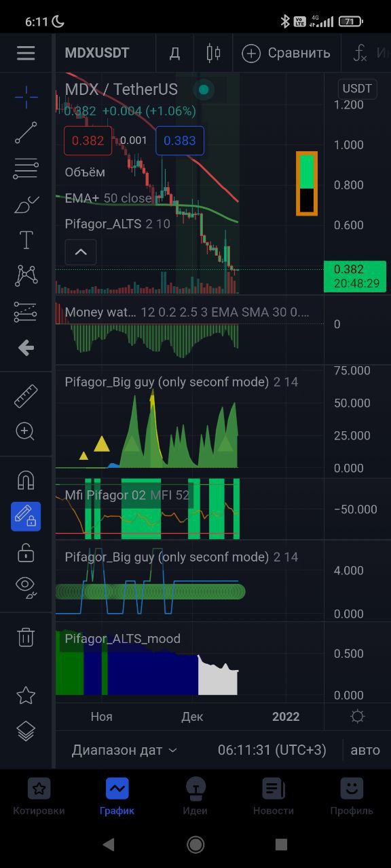Select the crosshair cursor tool

point(26,97)
